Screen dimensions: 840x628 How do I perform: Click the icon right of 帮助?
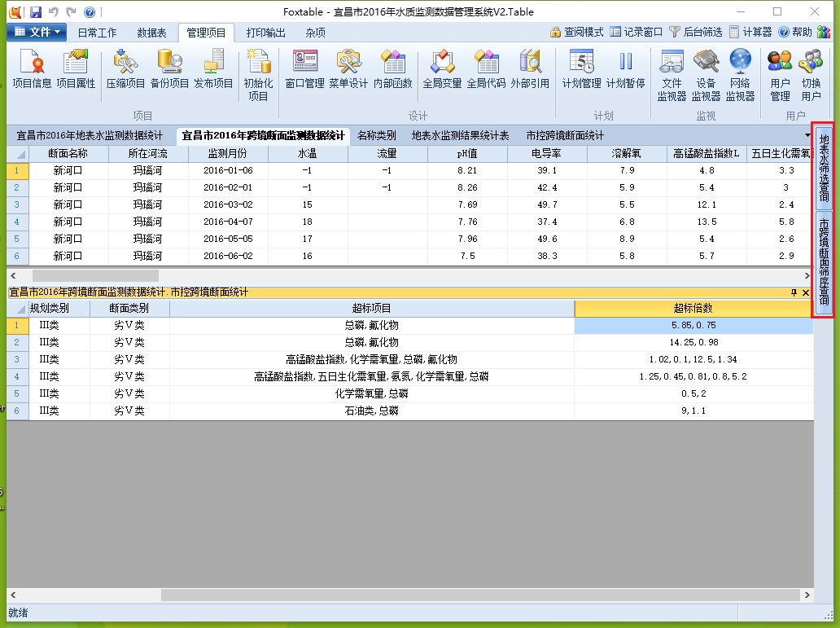click(x=824, y=33)
